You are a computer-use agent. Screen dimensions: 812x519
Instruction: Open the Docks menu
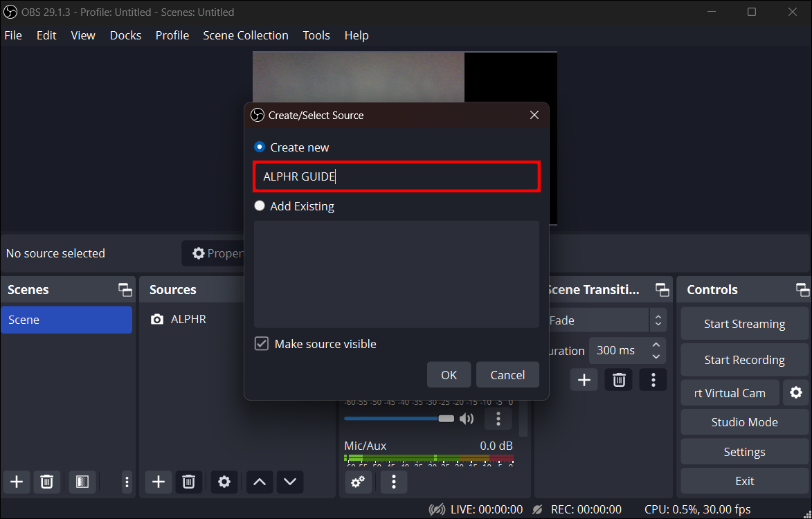point(125,35)
